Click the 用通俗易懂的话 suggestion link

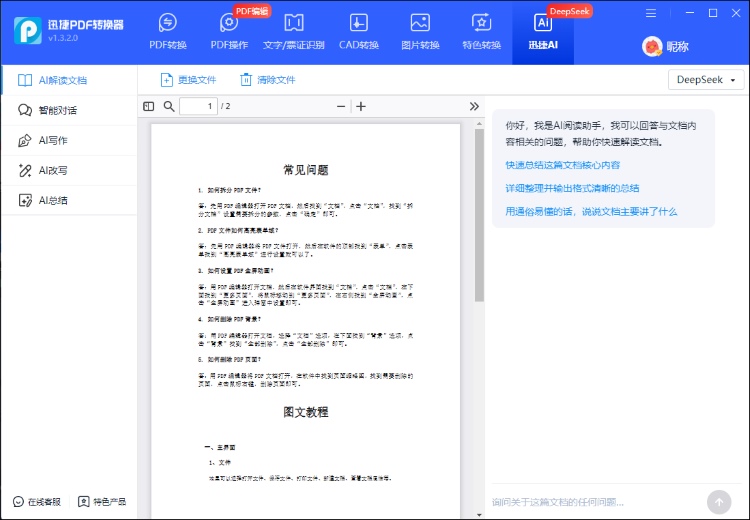pyautogui.click(x=590, y=211)
